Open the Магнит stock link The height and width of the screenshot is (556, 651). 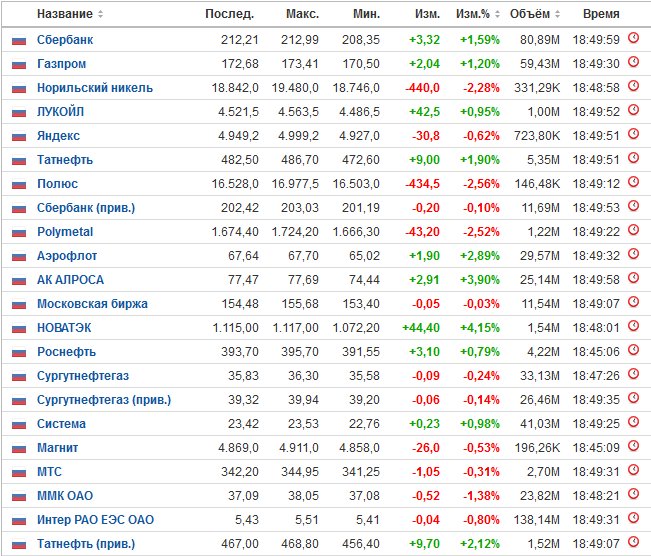coord(57,448)
